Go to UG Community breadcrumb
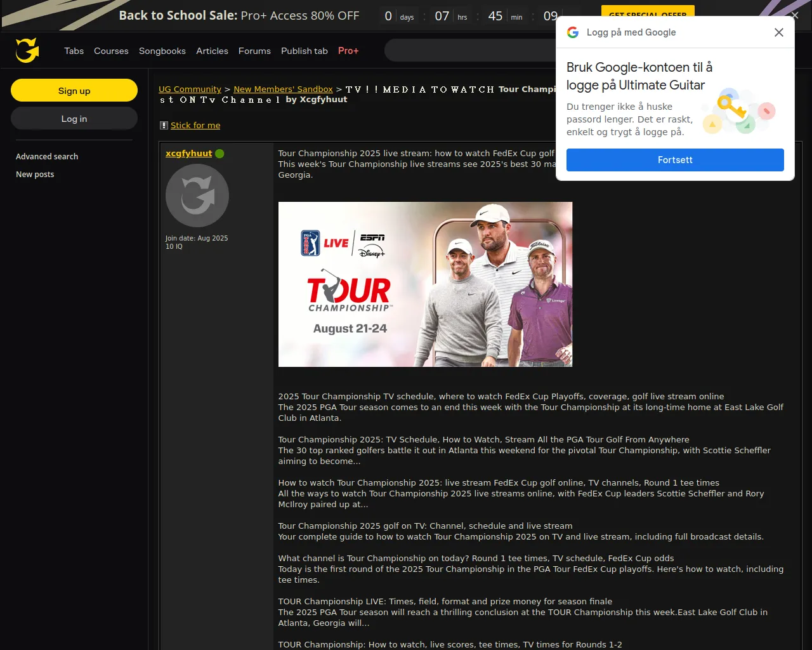This screenshot has height=650, width=812. coord(190,90)
